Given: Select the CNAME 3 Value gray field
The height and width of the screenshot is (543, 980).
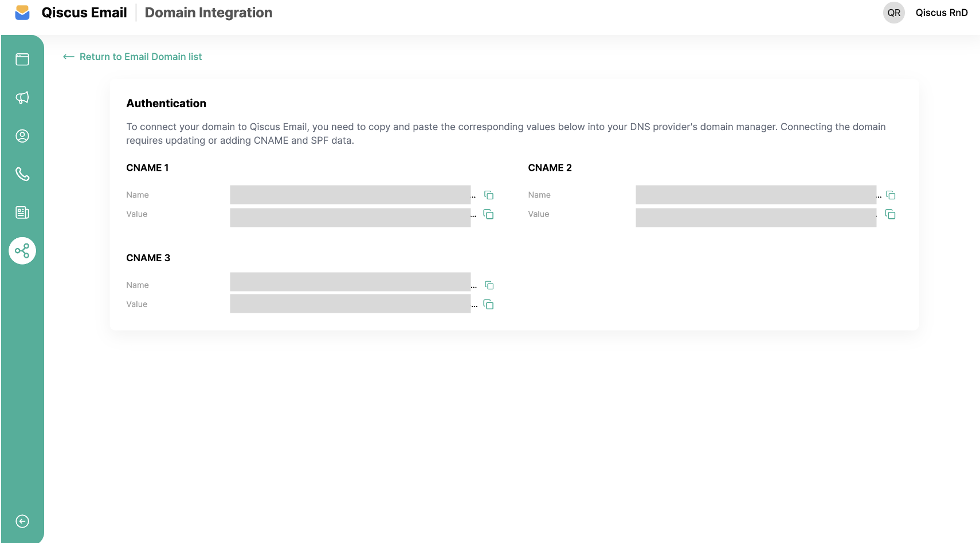Looking at the screenshot, I should [x=350, y=304].
